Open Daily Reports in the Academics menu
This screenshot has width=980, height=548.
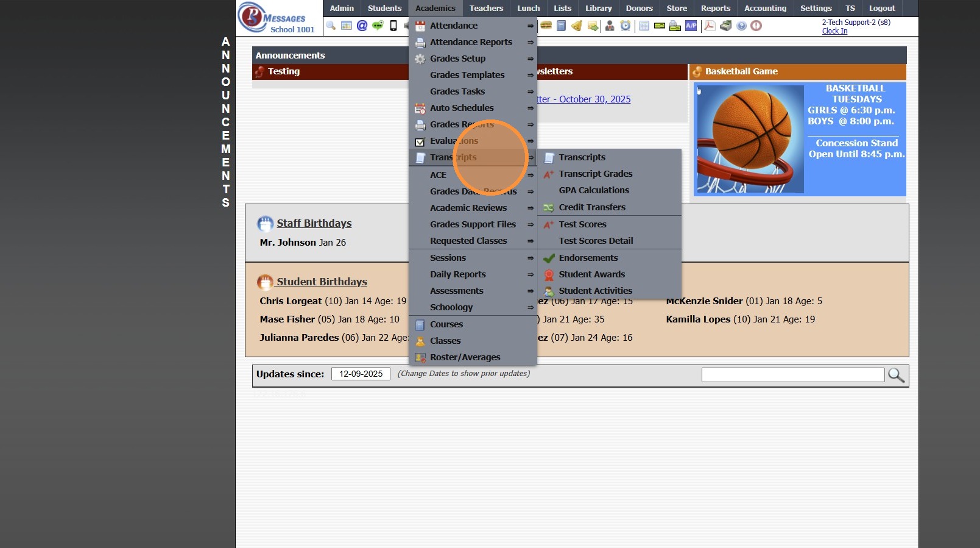(x=473, y=274)
